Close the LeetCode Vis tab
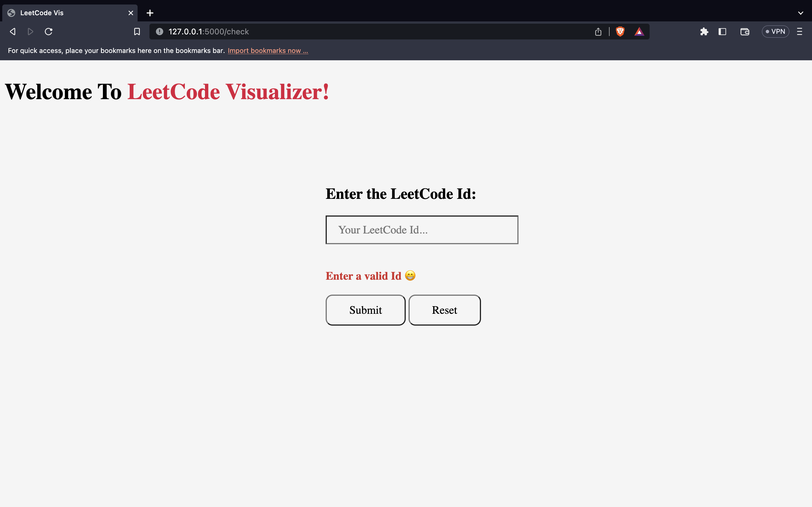Image resolution: width=812 pixels, height=507 pixels. pyautogui.click(x=131, y=13)
